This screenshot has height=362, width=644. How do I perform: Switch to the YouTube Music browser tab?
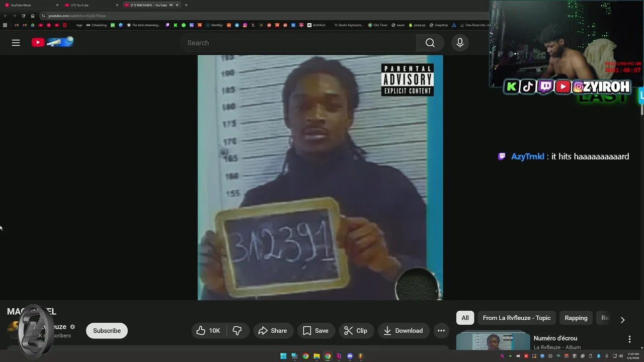(31, 5)
